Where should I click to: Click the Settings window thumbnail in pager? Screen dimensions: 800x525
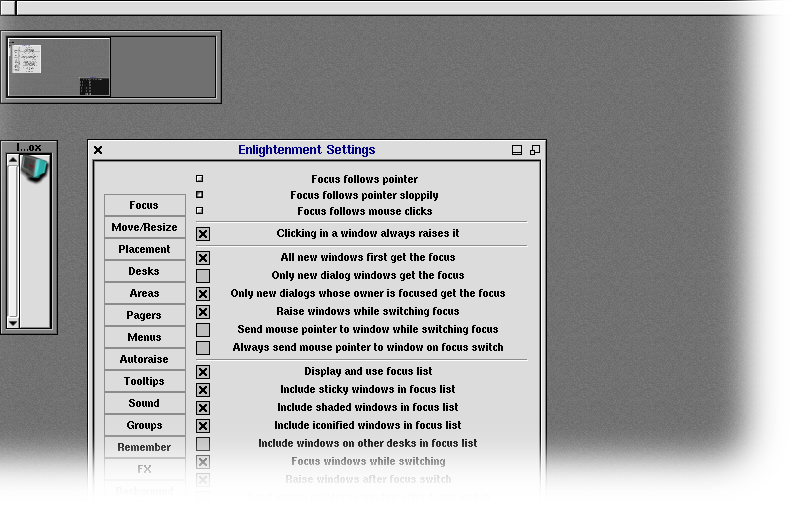pyautogui.click(x=27, y=60)
